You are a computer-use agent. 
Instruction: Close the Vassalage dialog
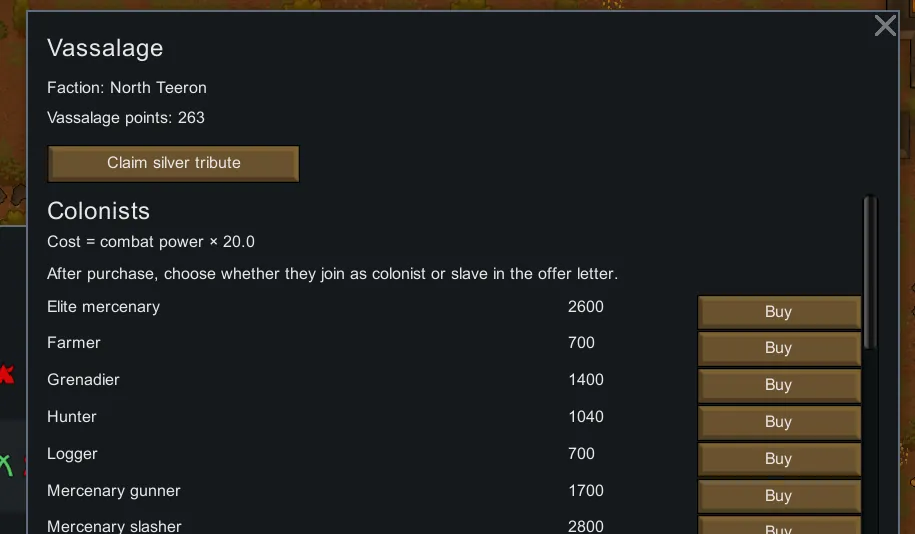coord(885,26)
